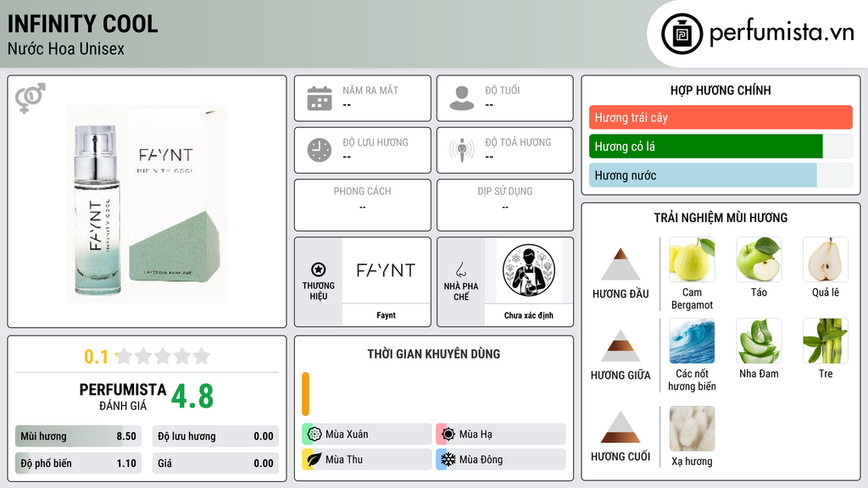The width and height of the screenshot is (868, 488).
Task: Click the Mùi hương 8.50 score bar
Action: tap(79, 436)
